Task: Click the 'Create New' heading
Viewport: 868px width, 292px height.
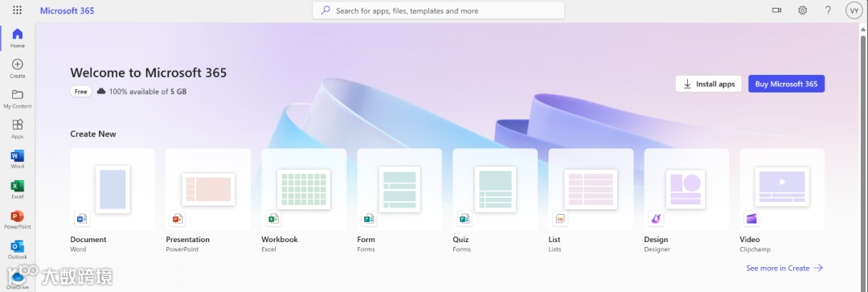Action: pos(93,134)
